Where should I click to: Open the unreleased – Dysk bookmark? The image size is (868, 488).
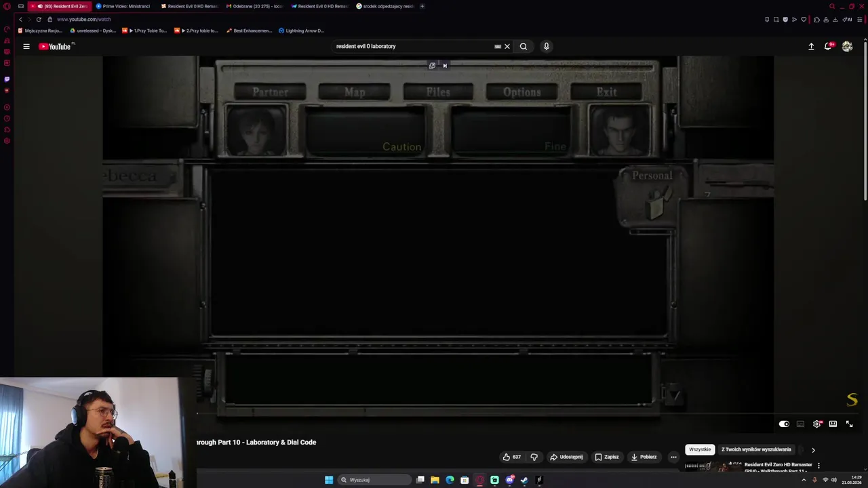93,30
